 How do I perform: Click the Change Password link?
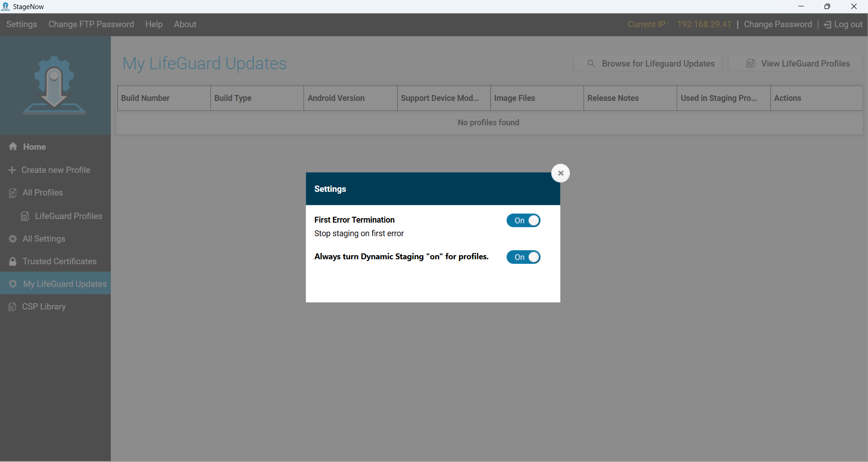[778, 24]
